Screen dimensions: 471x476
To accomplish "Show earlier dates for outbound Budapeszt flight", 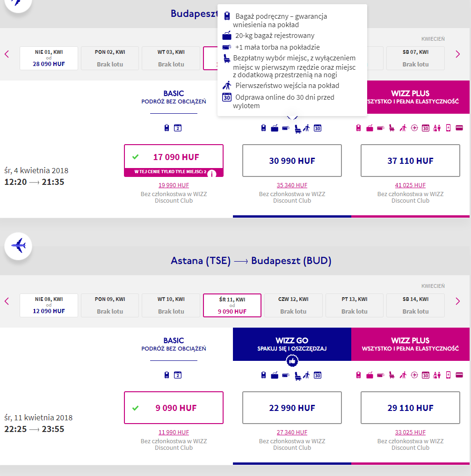I will (x=7, y=54).
